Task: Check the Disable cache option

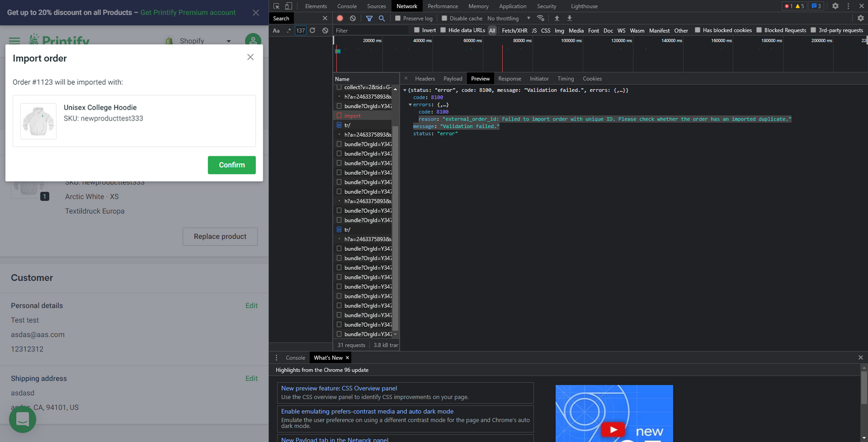Action: (x=444, y=19)
